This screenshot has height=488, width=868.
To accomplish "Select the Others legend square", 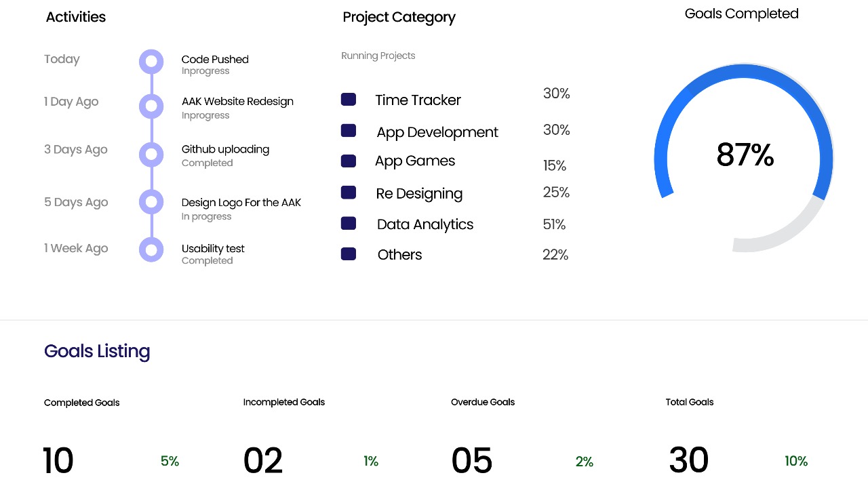I will click(x=349, y=254).
